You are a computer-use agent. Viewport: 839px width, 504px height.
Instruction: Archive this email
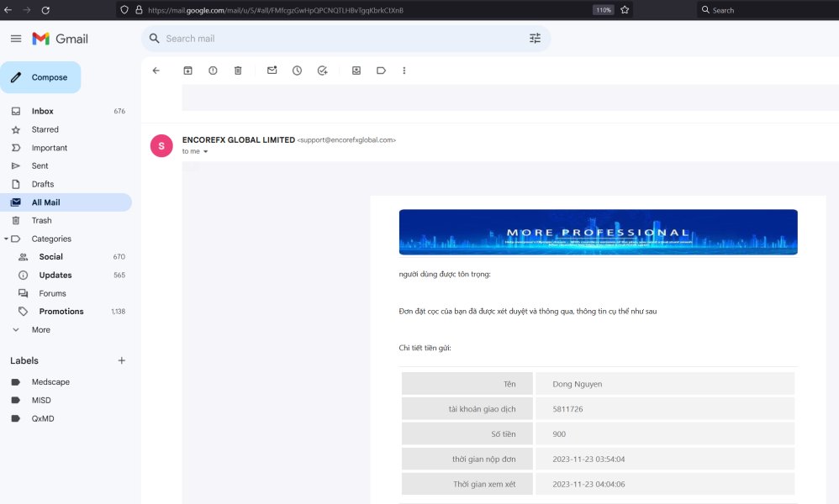coord(187,71)
